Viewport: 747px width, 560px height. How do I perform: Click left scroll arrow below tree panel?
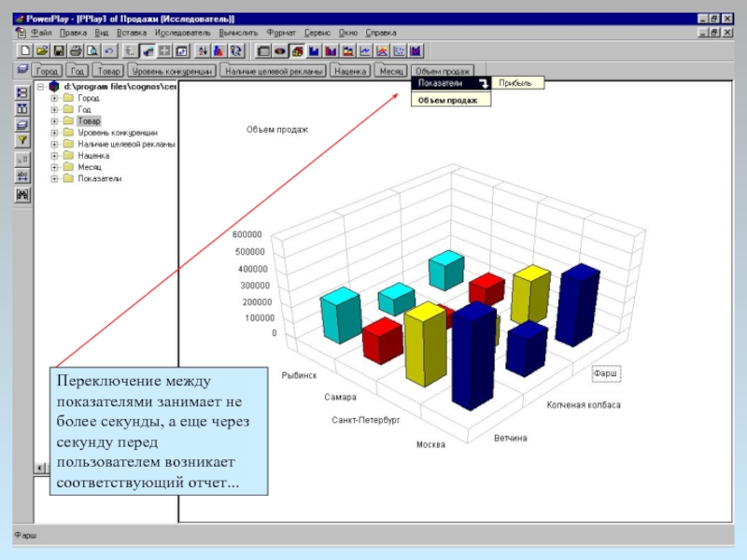40,469
